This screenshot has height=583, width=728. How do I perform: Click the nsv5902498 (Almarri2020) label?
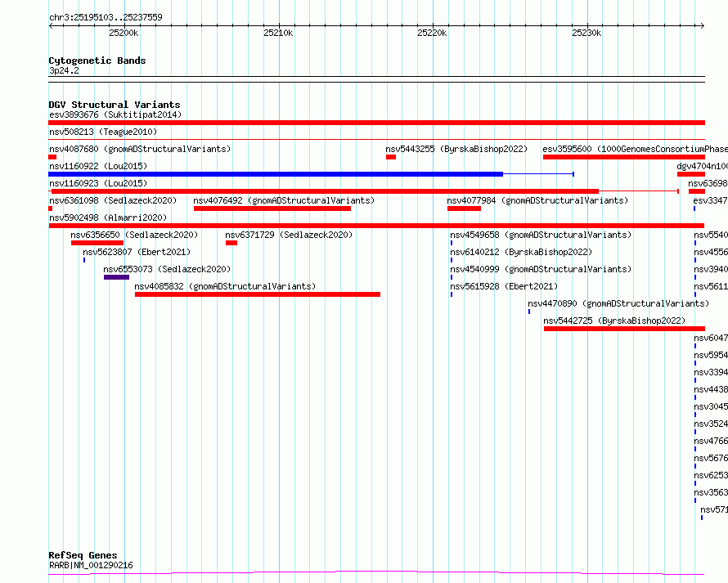pyautogui.click(x=108, y=218)
